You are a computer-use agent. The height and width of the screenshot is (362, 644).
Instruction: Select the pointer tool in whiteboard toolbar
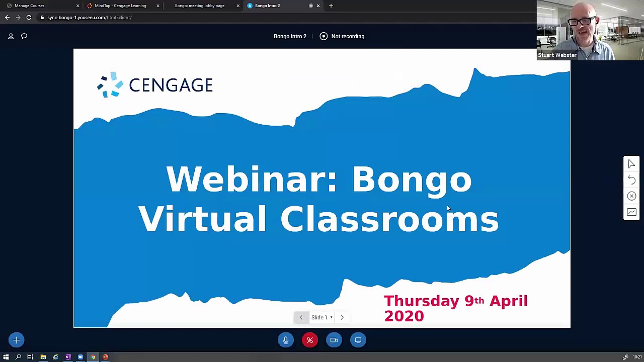[631, 164]
